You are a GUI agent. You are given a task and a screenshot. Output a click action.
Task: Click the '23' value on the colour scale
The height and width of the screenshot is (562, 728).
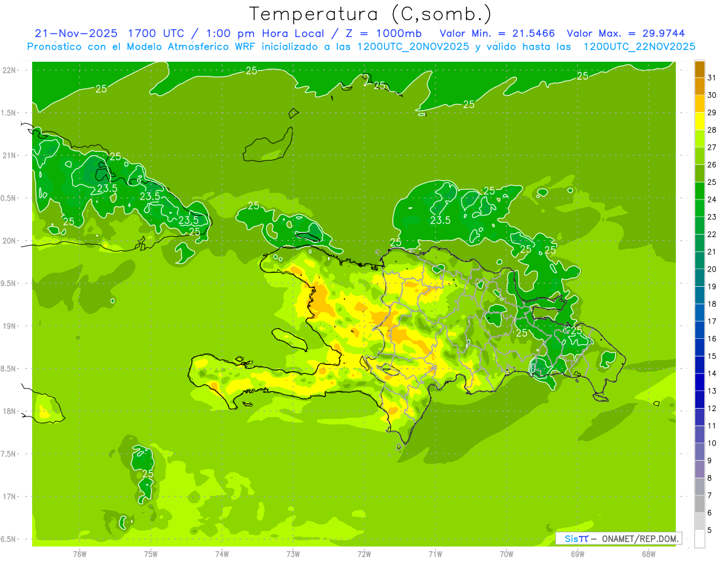click(712, 217)
